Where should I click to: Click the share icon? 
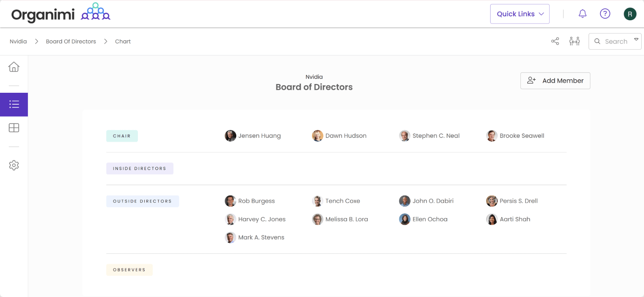pos(555,41)
